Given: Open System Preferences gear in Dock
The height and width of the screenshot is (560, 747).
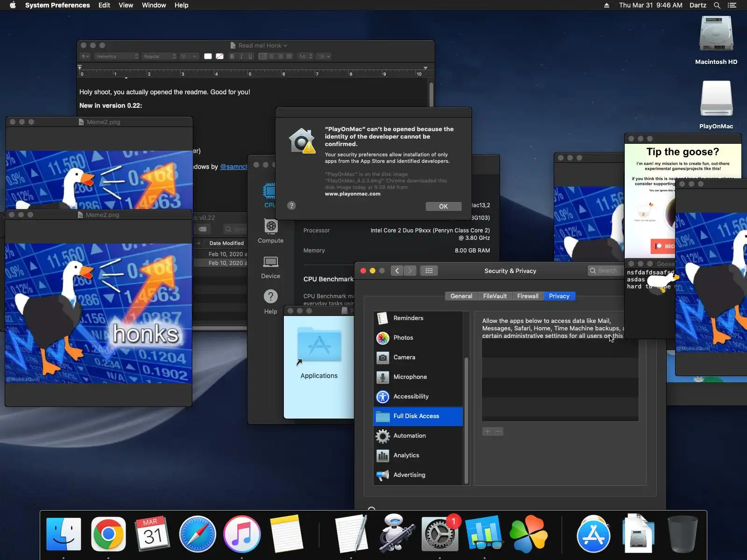Looking at the screenshot, I should click(440, 533).
